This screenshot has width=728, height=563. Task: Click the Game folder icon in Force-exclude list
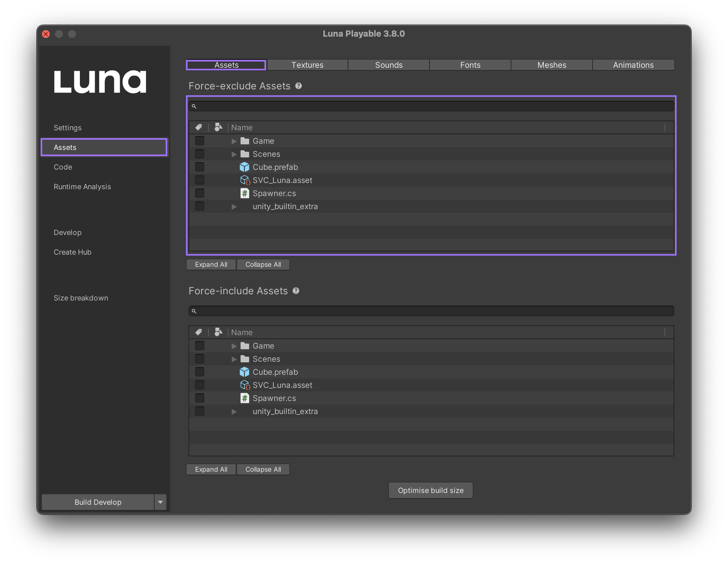click(245, 141)
